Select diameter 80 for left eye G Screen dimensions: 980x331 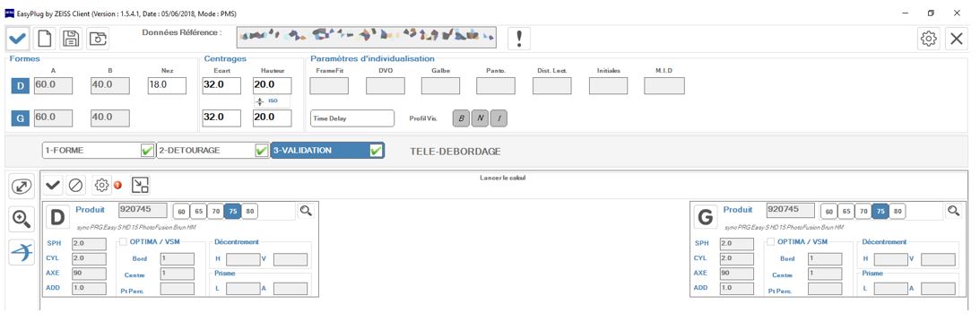(x=898, y=212)
